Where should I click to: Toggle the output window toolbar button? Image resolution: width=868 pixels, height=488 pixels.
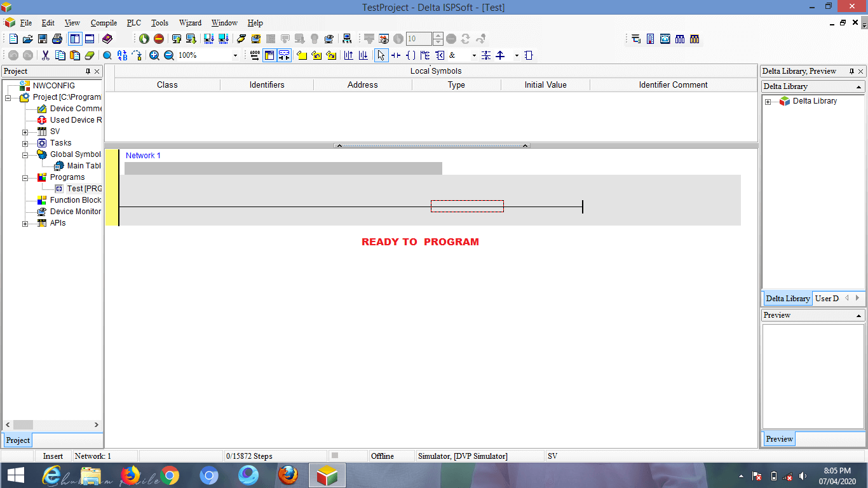(90, 39)
